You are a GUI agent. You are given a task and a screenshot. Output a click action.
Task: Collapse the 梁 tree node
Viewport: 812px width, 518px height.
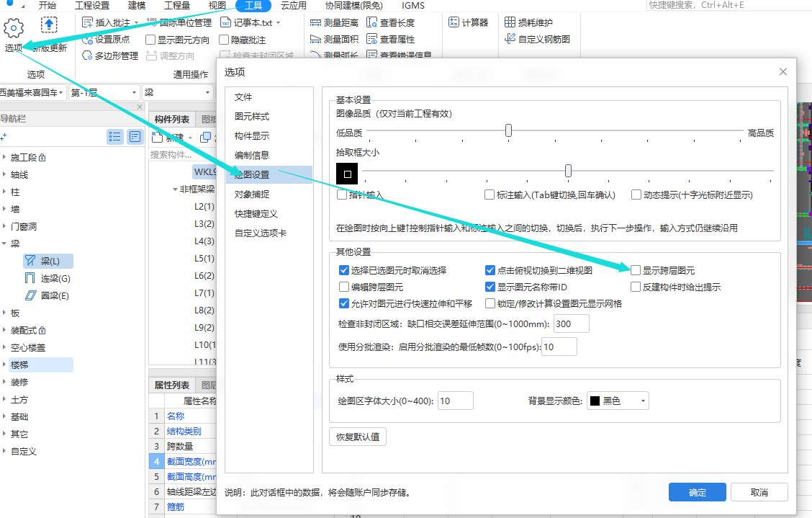(x=4, y=244)
